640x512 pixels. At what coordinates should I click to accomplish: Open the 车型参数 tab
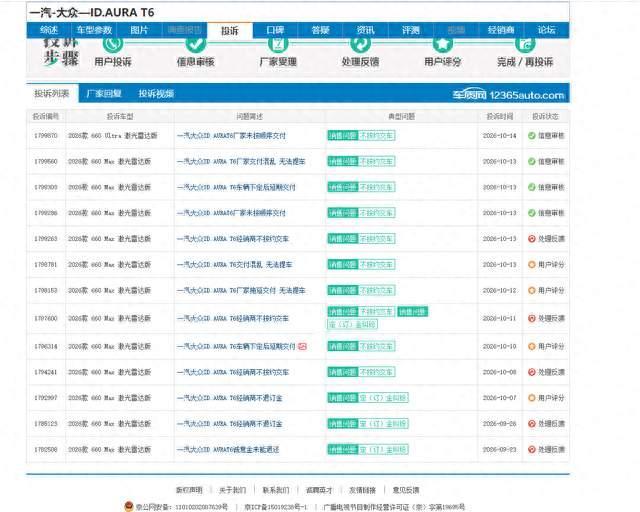tap(94, 30)
